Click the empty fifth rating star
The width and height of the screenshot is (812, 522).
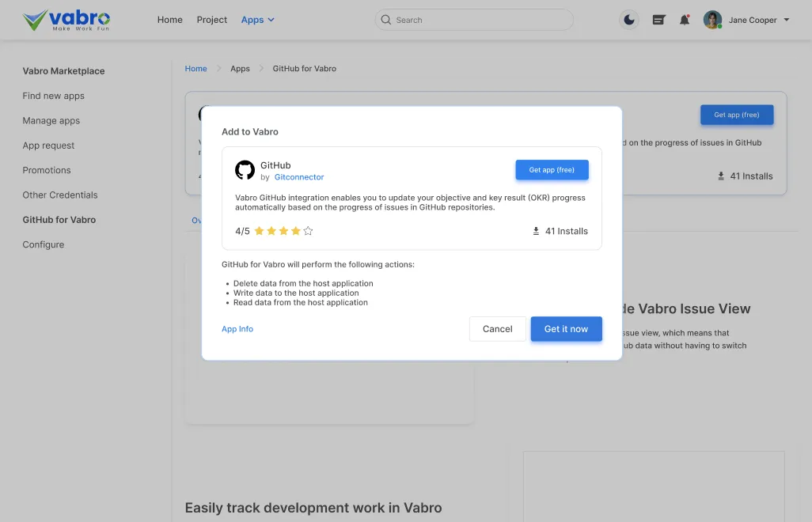[309, 231]
